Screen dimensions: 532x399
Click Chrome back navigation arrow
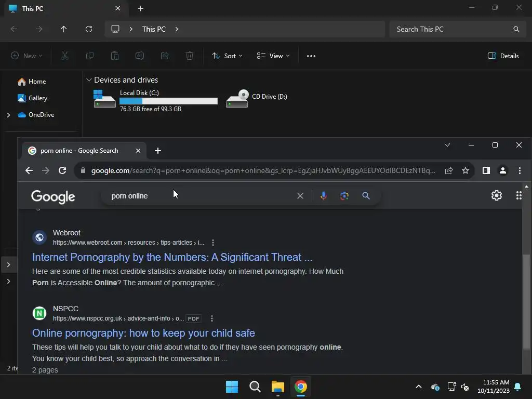(x=29, y=170)
